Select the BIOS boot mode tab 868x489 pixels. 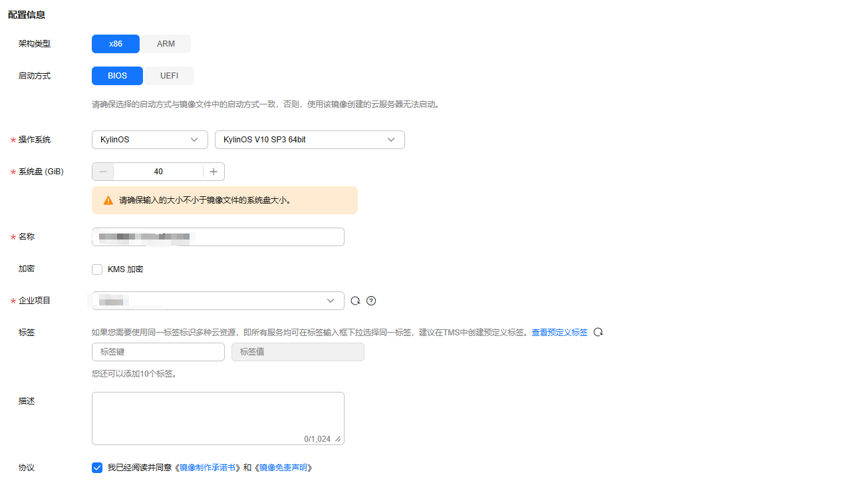click(116, 75)
